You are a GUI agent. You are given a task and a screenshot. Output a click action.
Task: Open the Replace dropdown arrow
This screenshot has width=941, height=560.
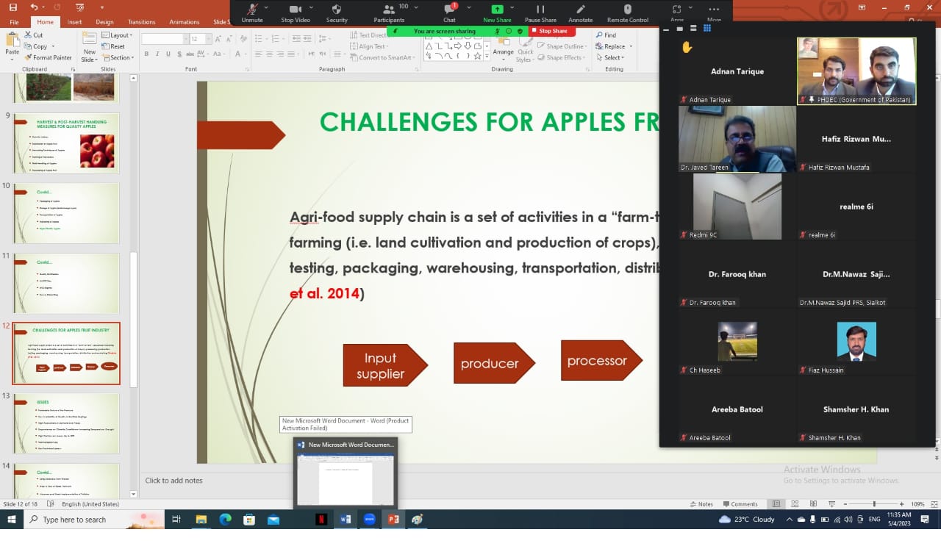(x=631, y=46)
